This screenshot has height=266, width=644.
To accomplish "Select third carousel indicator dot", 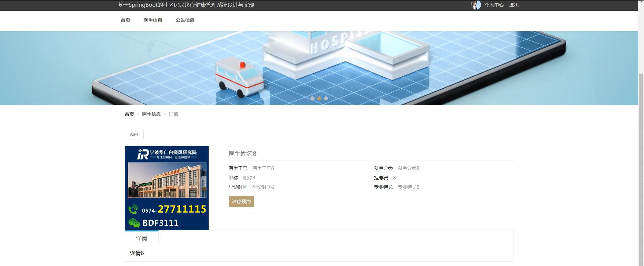I will [x=326, y=98].
